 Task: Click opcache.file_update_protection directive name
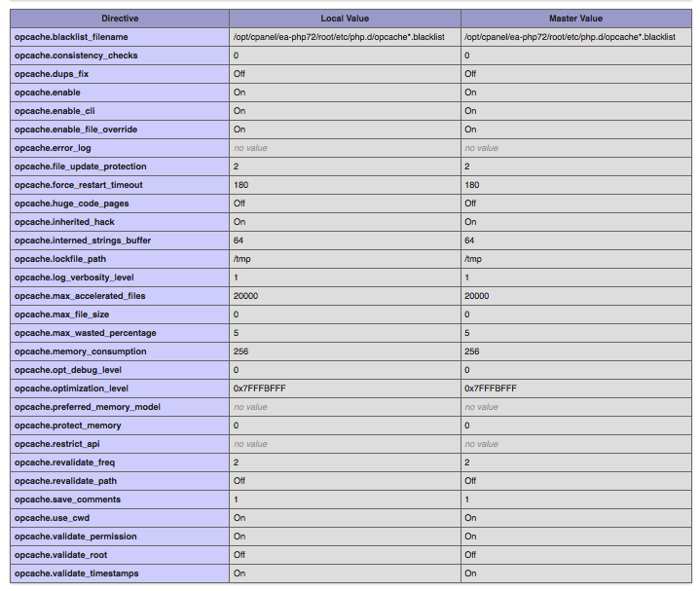click(81, 166)
